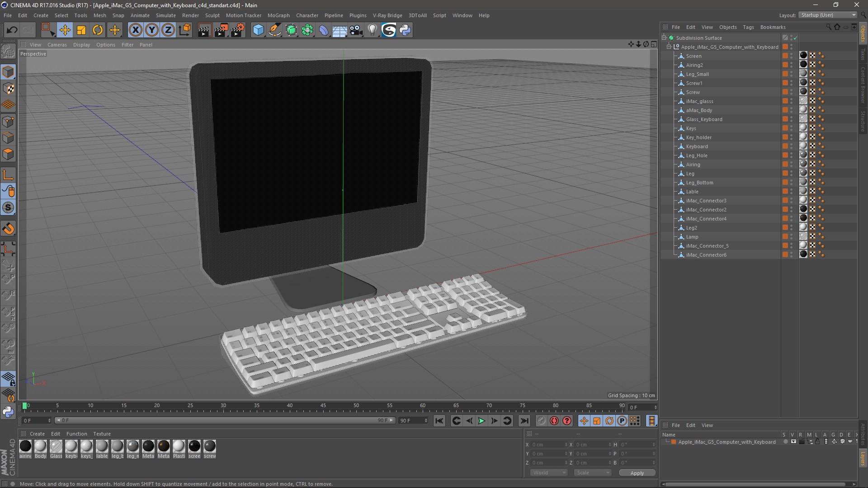Switch to Model mode in left sidebar
Image resolution: width=868 pixels, height=488 pixels.
click(8, 72)
